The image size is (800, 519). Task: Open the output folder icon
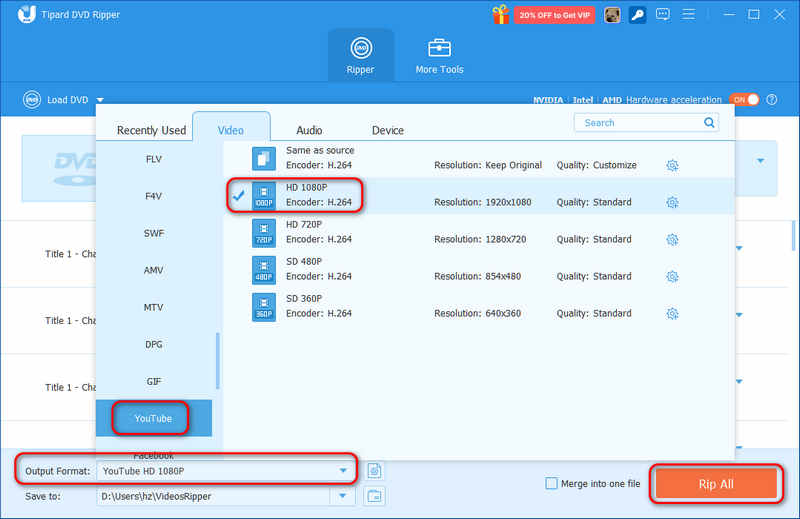374,496
